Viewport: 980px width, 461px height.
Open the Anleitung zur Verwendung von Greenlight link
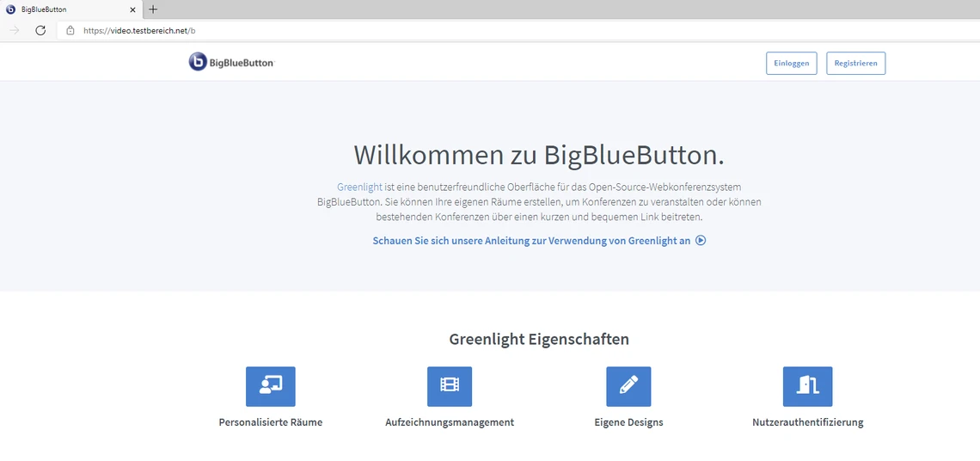531,241
